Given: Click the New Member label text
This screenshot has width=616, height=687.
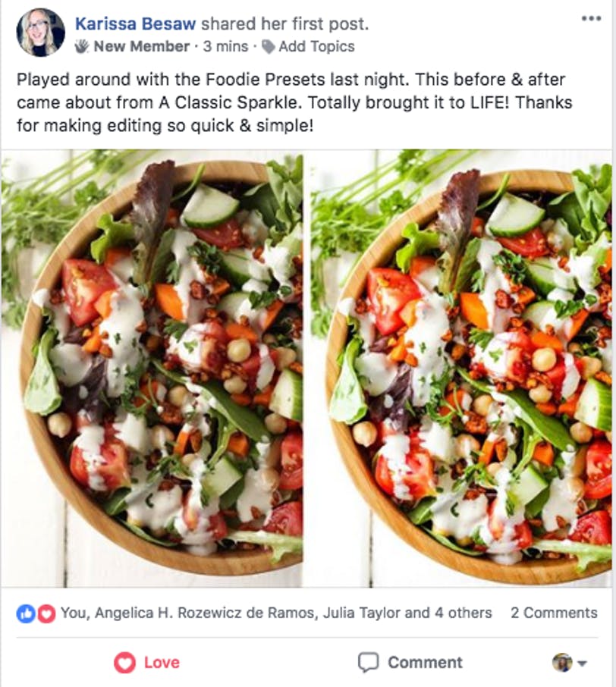Looking at the screenshot, I should pyautogui.click(x=142, y=46).
